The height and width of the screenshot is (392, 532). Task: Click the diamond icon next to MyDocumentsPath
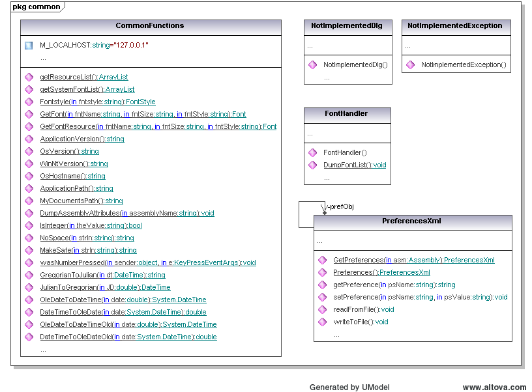[x=29, y=201]
